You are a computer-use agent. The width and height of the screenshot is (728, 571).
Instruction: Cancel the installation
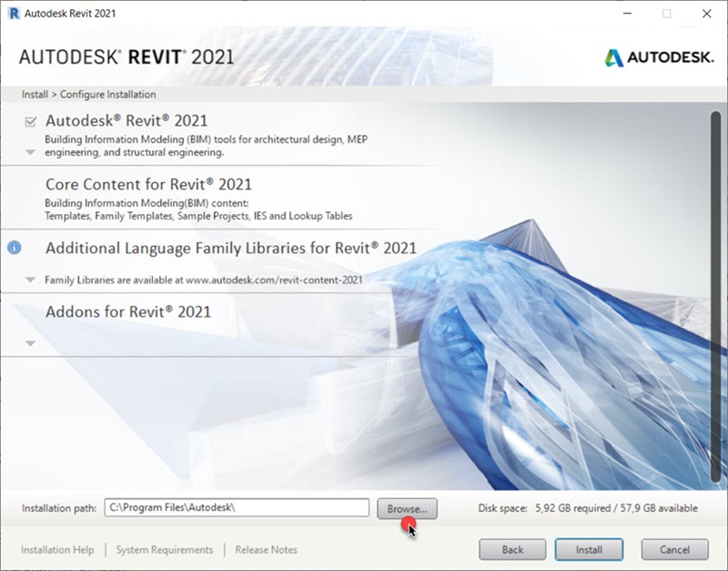(674, 550)
